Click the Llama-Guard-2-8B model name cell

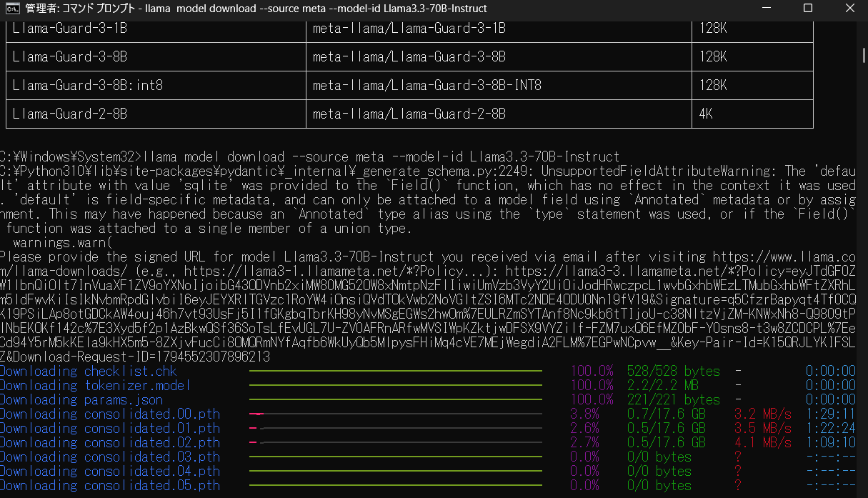coord(70,114)
